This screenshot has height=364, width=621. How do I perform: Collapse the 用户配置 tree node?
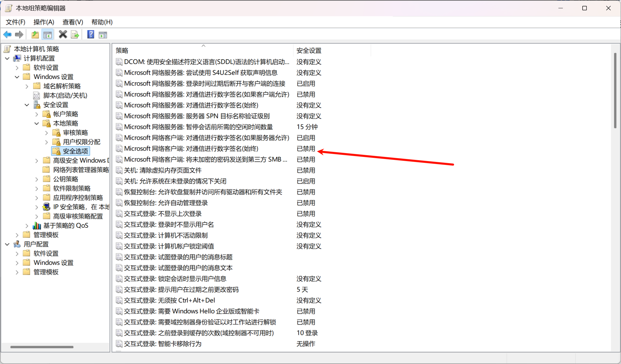click(7, 245)
